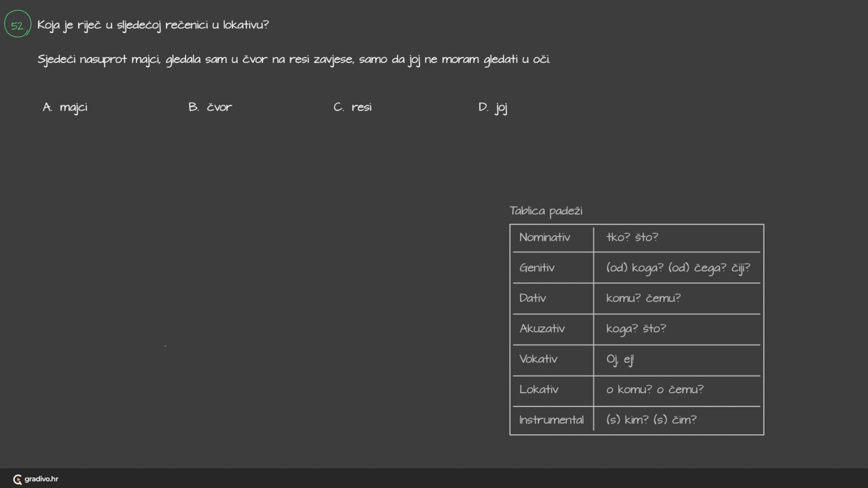Screen dimensions: 868x488
Task: Click the gradivo.hr logo icon
Action: pos(18,479)
